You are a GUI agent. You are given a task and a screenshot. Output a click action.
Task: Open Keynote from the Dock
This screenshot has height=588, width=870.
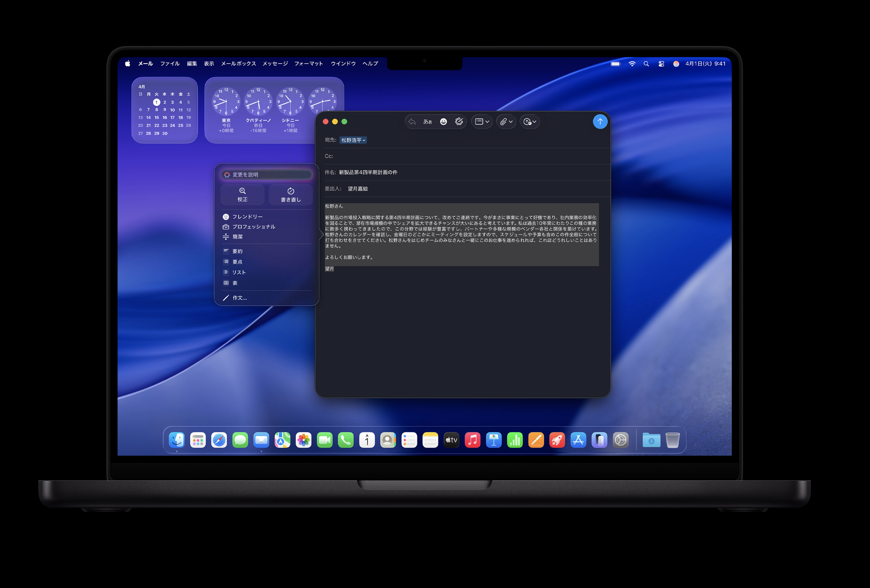[x=494, y=440]
